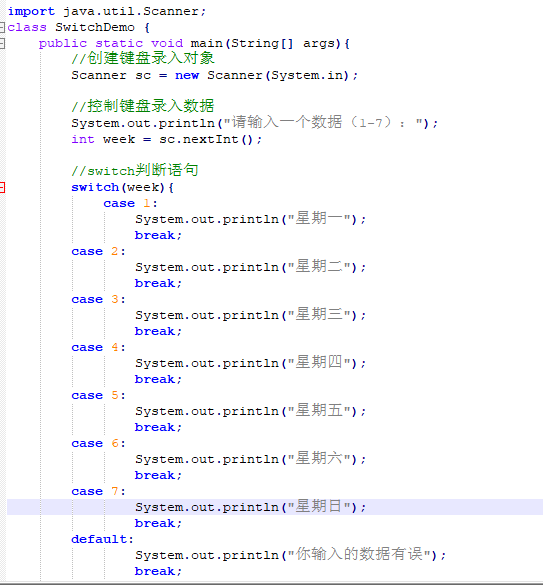Click the break under default
This screenshot has height=585, width=543.
[158, 571]
